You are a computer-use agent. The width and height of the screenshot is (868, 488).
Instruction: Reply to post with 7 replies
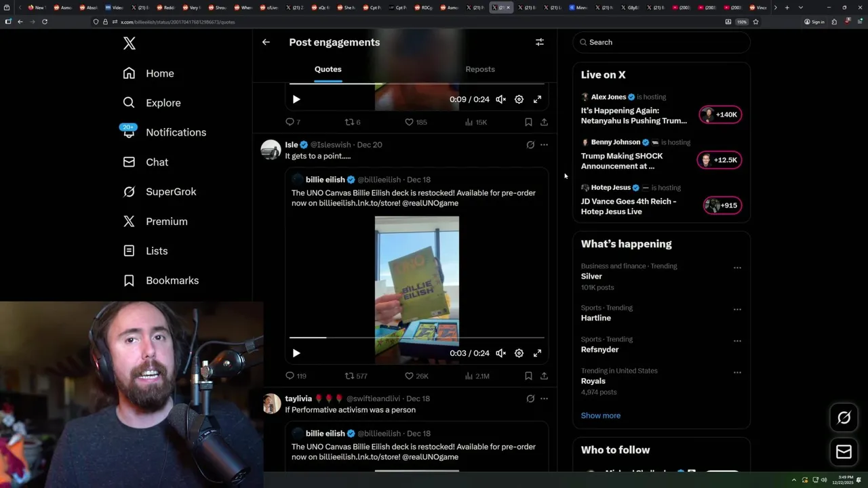[292, 122]
